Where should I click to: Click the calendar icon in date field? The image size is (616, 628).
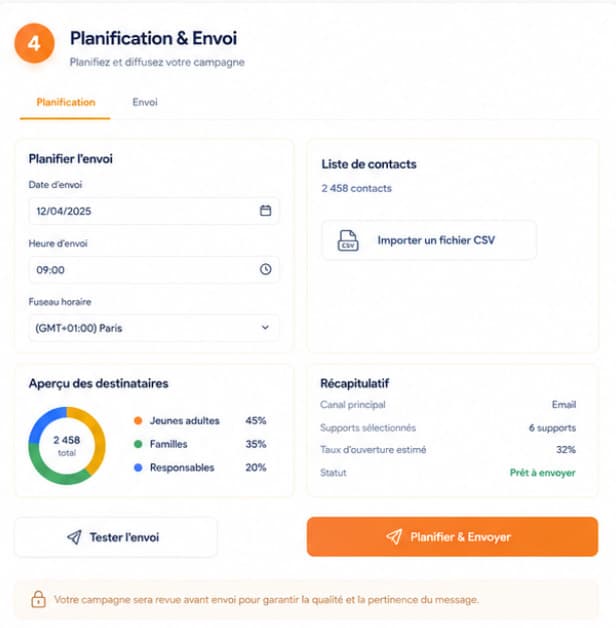click(266, 210)
